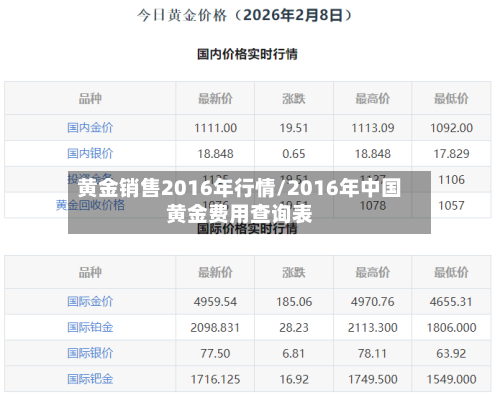Select the 国际金价 latest price 4959.54
The height and width of the screenshot is (405, 500).
(215, 302)
